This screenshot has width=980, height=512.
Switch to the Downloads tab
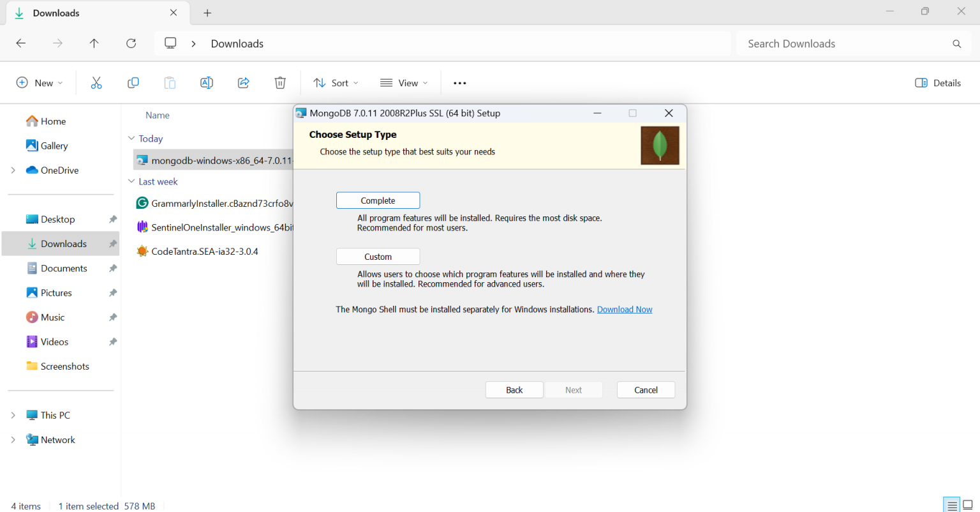[x=56, y=12]
